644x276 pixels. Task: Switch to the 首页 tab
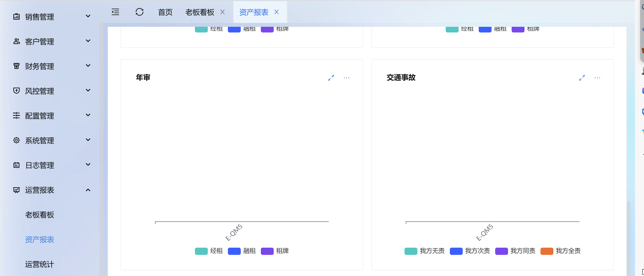(165, 12)
